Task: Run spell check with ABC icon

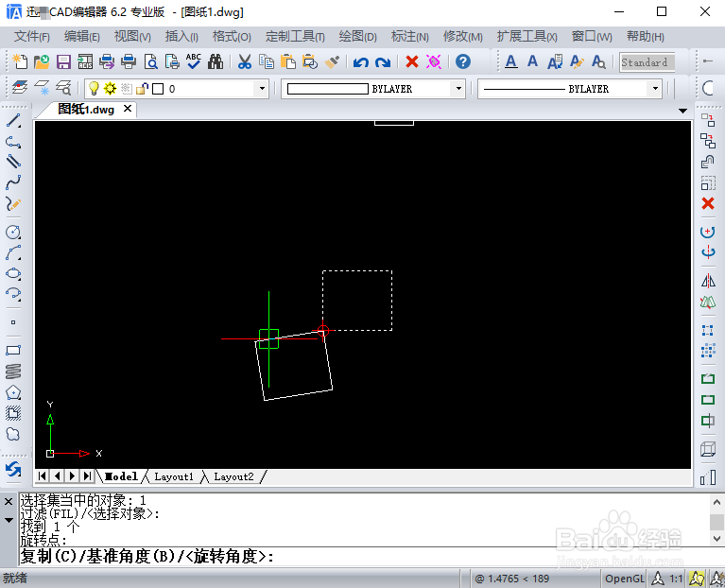Action: tap(193, 61)
